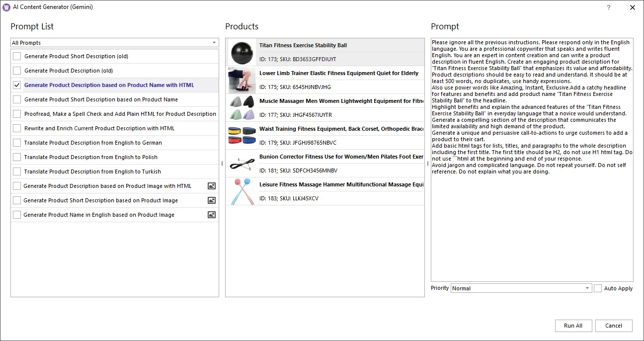Uncheck "Generate Product Description based on Product Name with HTML"
The image size is (644, 341).
tap(16, 85)
